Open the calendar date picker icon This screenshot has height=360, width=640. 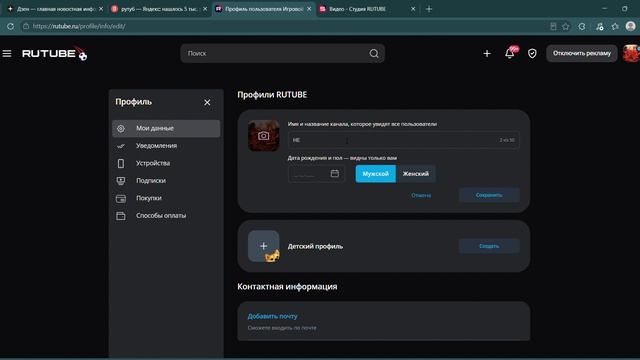(x=335, y=173)
